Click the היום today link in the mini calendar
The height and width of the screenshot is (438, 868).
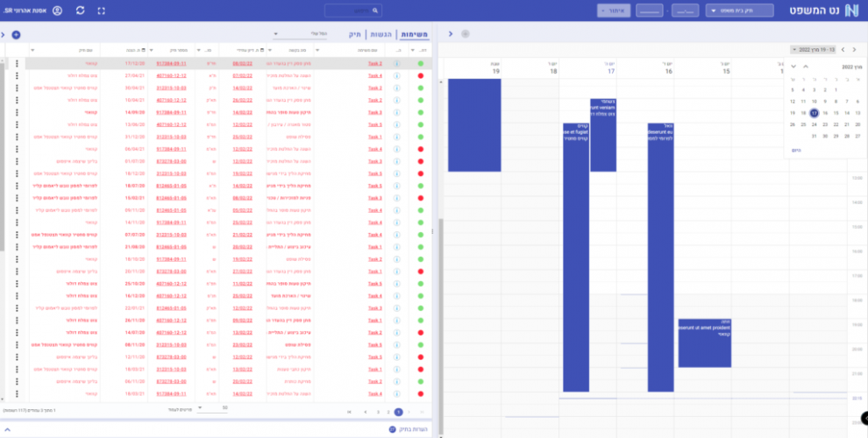point(796,151)
